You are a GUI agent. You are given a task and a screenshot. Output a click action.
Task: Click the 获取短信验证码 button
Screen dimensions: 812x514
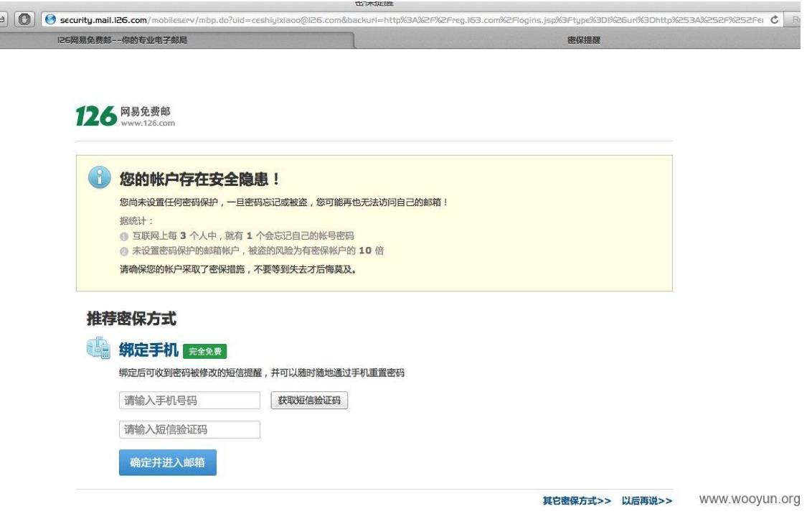coord(309,400)
